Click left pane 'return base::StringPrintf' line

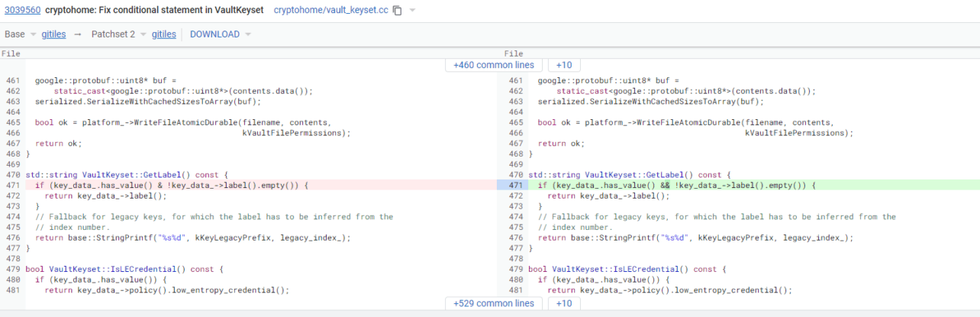click(193, 238)
